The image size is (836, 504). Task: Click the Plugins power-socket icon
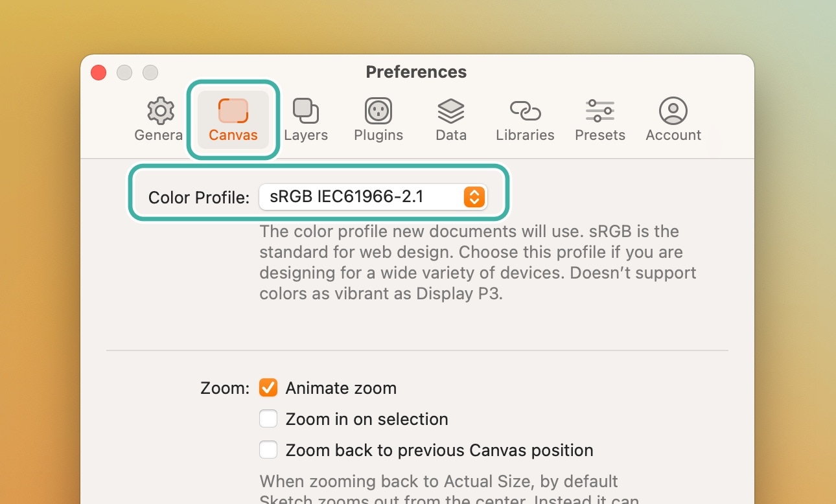pos(378,110)
